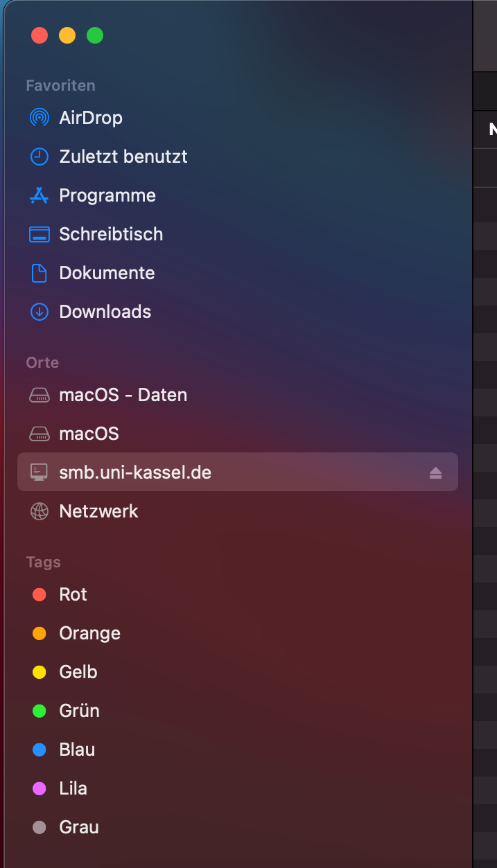Open the Grün tag
497x868 pixels.
40,711
